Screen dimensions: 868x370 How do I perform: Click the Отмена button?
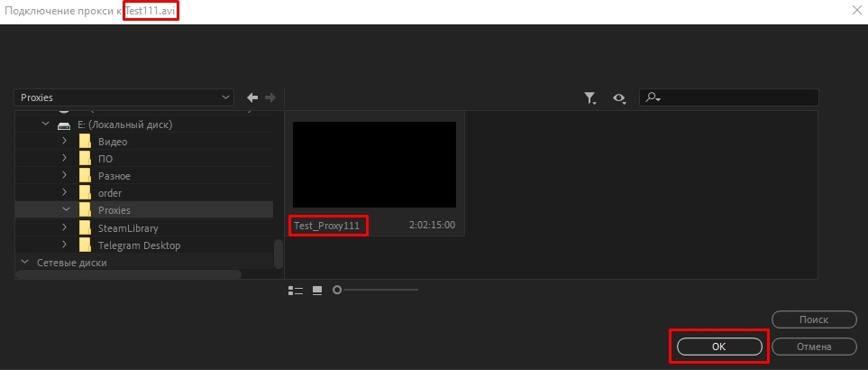pos(814,347)
